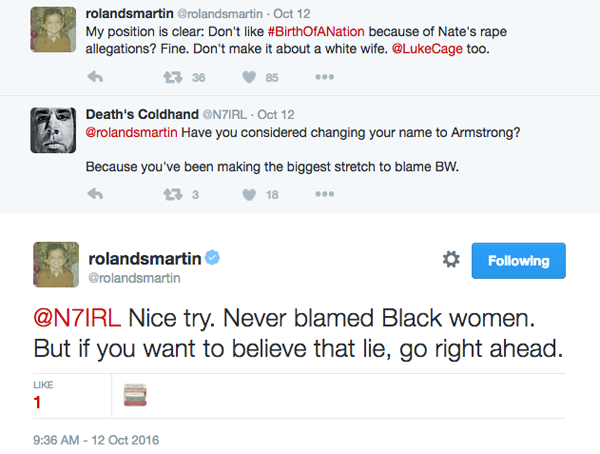View Death's Coldhand profile picture

[x=53, y=130]
